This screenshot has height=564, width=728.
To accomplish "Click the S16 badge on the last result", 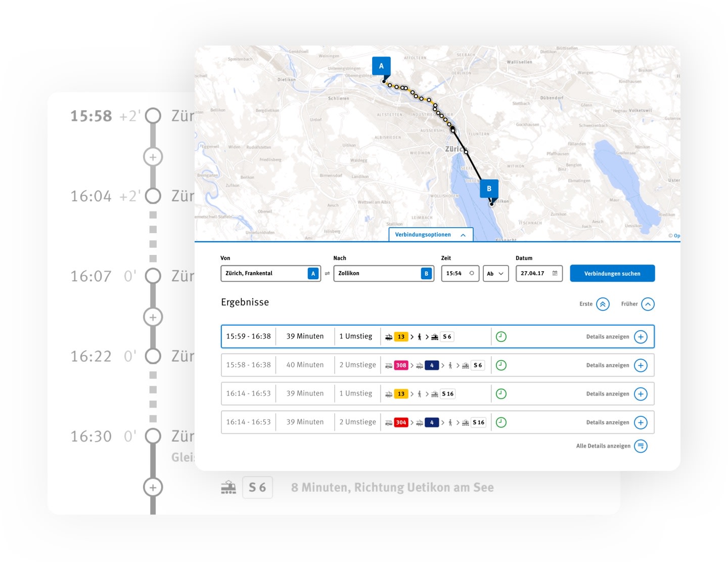I will tap(478, 422).
